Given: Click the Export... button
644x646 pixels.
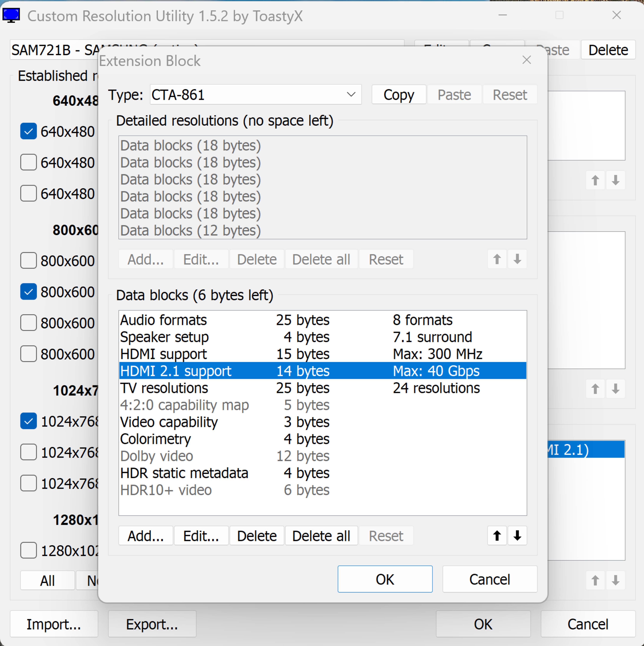Looking at the screenshot, I should coord(152,624).
